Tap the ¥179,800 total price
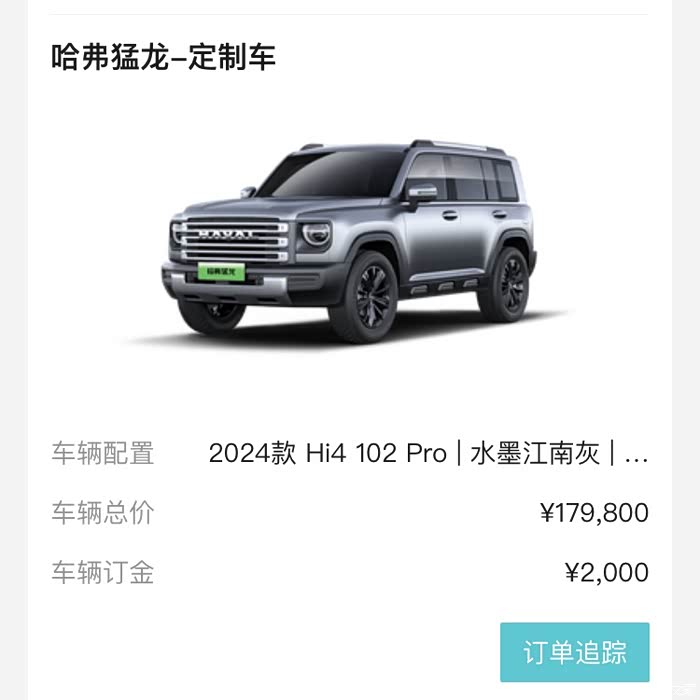The image size is (700, 700). click(594, 512)
